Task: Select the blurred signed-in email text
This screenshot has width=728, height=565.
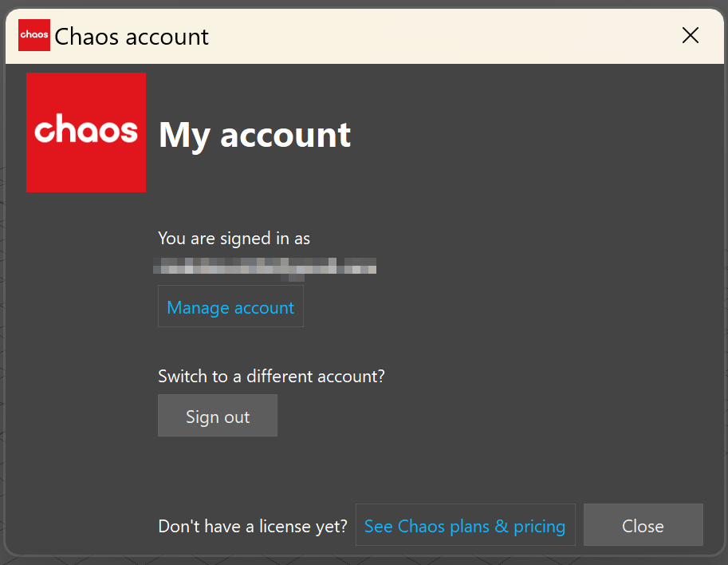Action: 265,268
